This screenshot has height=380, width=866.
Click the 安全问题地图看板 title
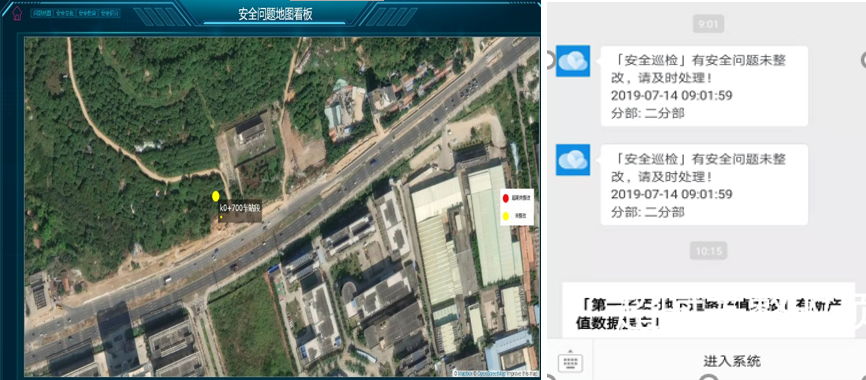click(275, 14)
